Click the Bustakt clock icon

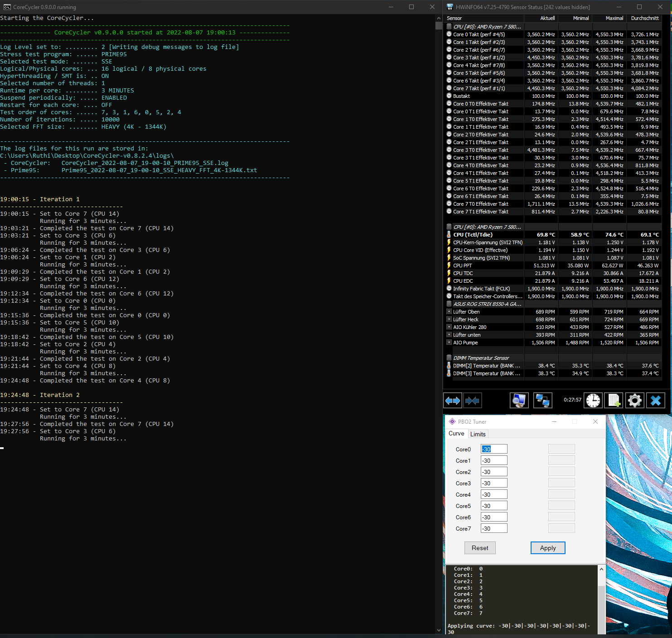449,96
